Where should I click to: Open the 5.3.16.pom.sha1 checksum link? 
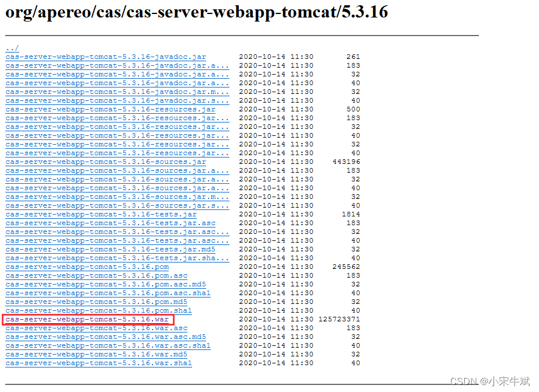tap(99, 311)
